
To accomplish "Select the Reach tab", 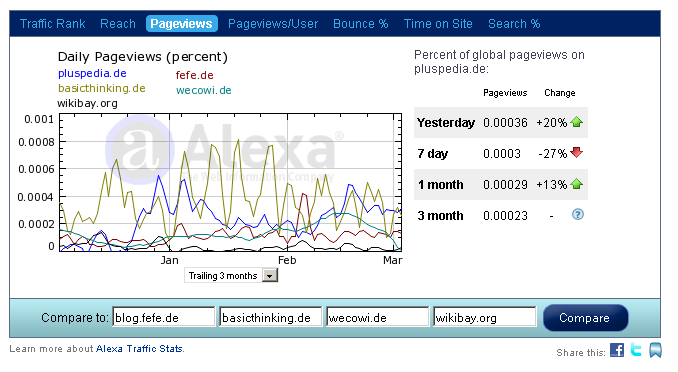I will click(118, 24).
